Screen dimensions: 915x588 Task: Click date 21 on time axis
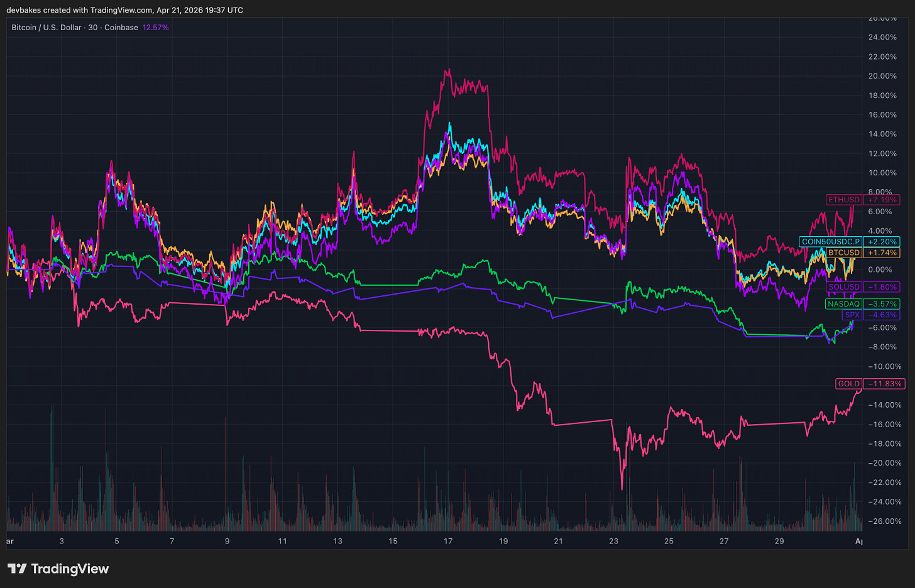click(x=558, y=541)
